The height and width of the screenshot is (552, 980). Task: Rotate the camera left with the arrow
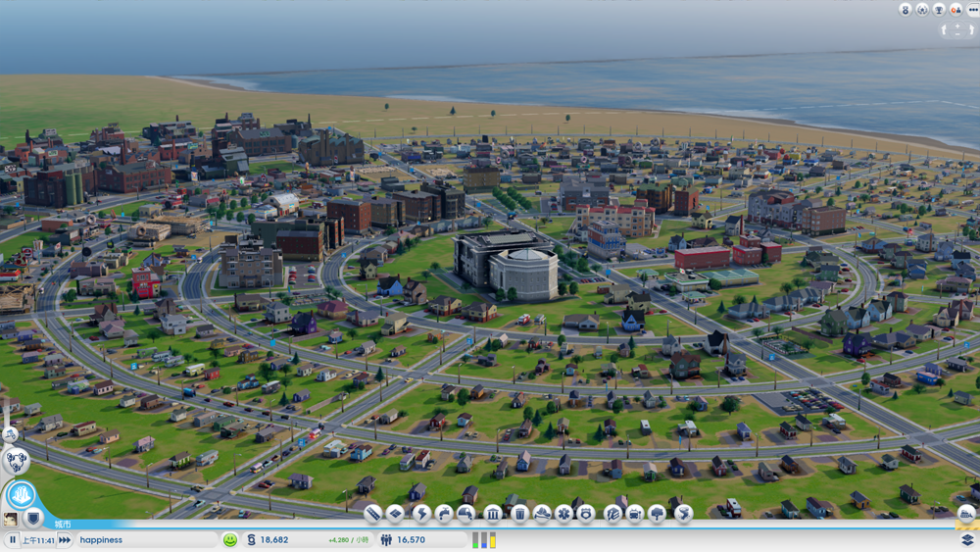pyautogui.click(x=945, y=29)
